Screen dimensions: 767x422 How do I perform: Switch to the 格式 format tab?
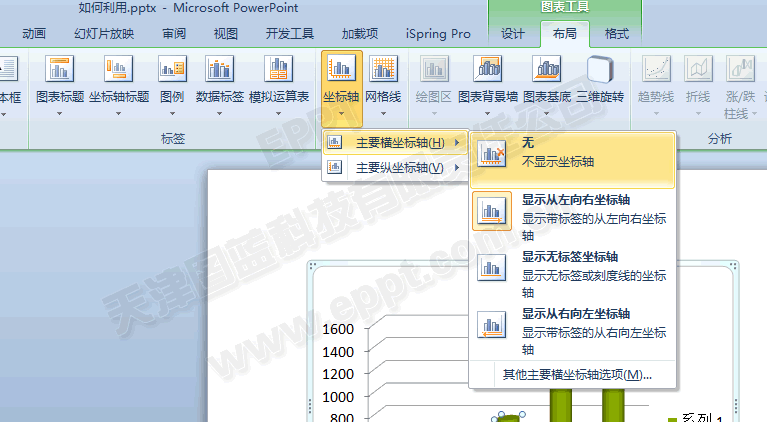click(x=616, y=34)
